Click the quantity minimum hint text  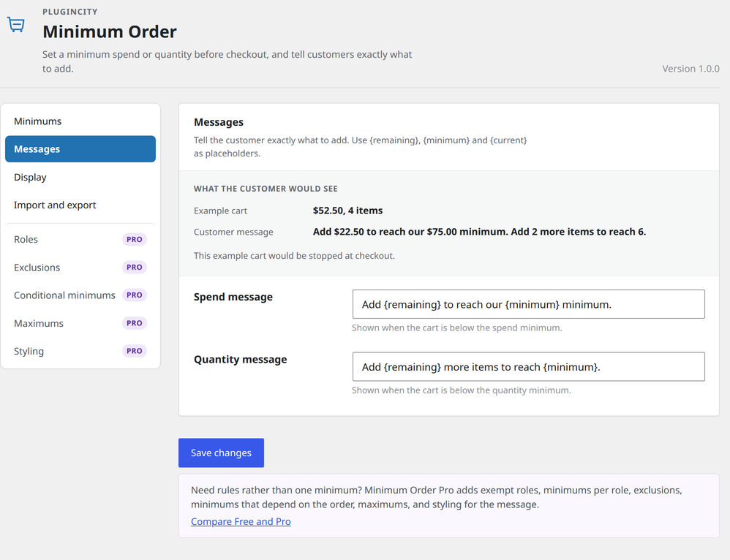click(x=462, y=390)
